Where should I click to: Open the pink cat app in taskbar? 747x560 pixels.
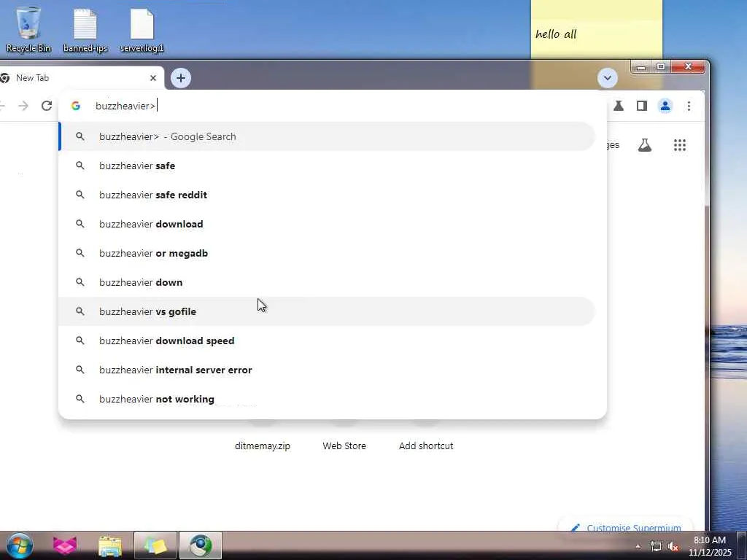[65, 545]
